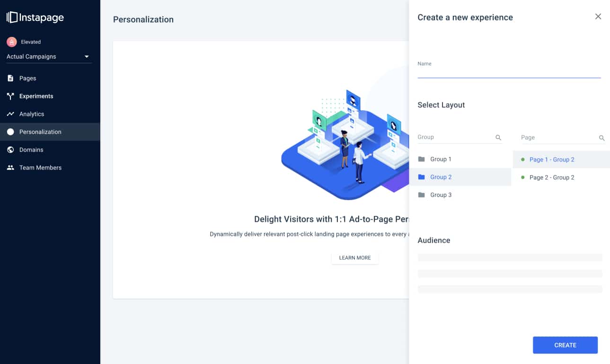This screenshot has width=610, height=364.
Task: Close the Create a new experience panel
Action: pyautogui.click(x=598, y=17)
